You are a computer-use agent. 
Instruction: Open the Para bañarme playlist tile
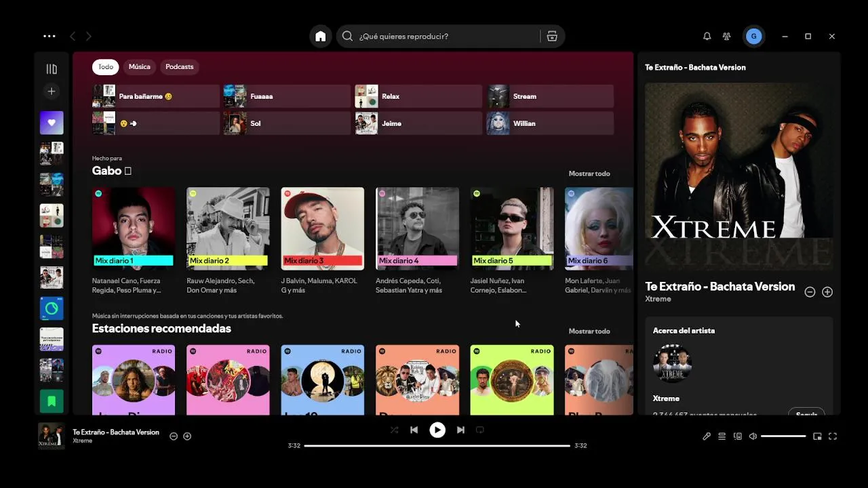[156, 96]
